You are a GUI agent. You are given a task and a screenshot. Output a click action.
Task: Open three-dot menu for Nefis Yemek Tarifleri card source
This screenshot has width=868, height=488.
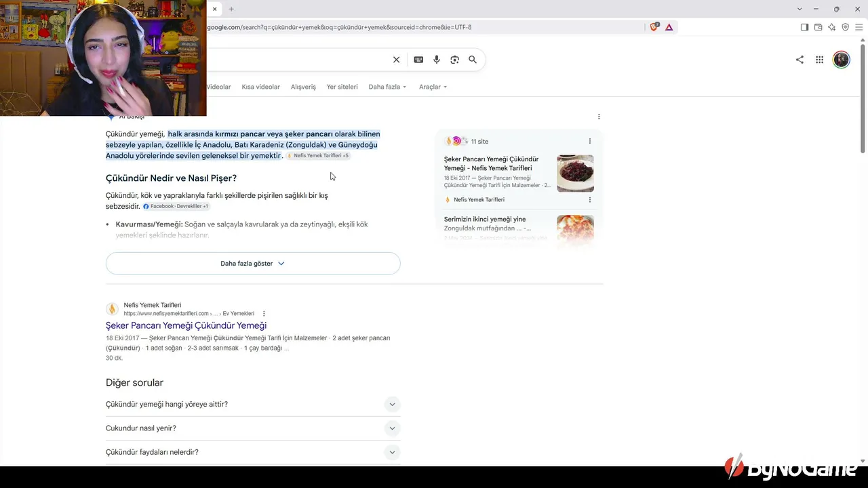[x=590, y=200]
